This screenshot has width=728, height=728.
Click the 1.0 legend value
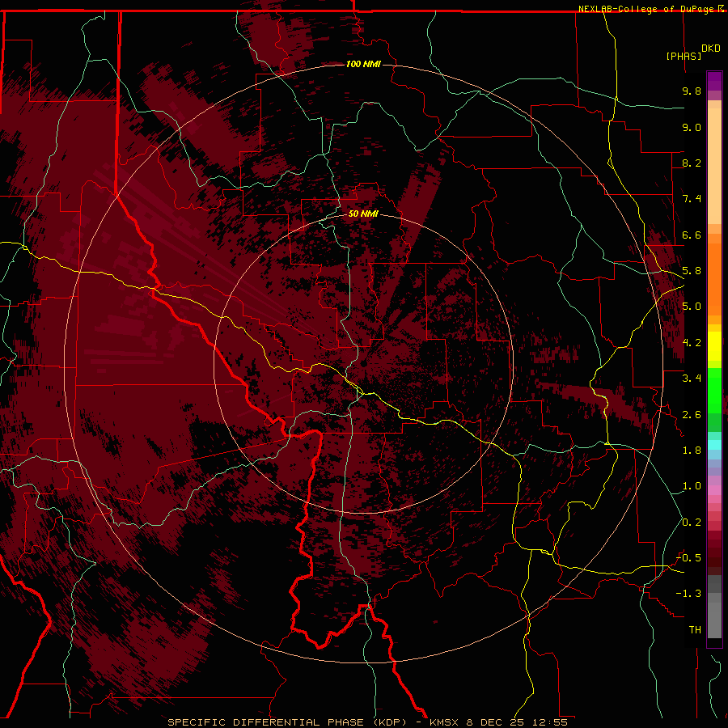[x=692, y=486]
